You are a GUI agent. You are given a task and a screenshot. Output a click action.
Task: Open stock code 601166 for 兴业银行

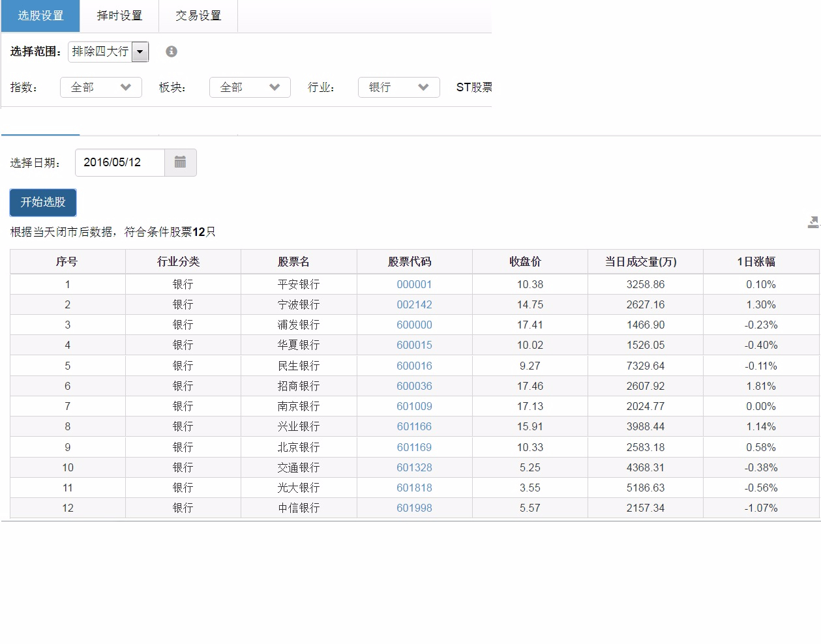(x=414, y=426)
